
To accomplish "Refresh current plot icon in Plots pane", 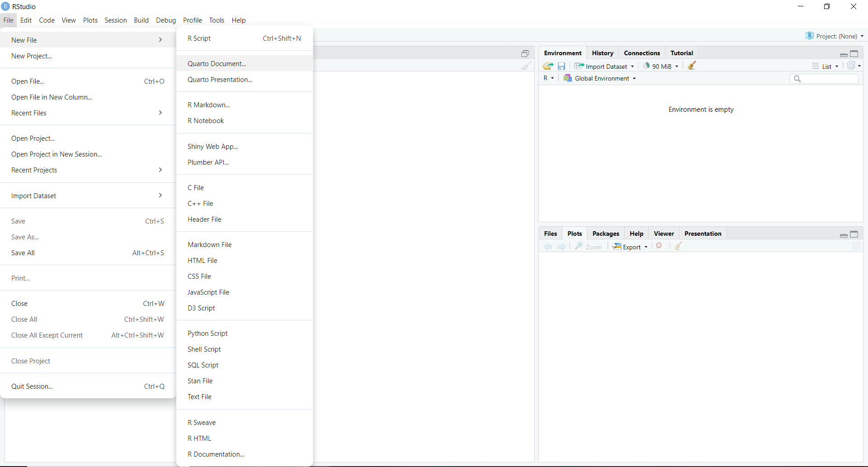I will (x=856, y=246).
